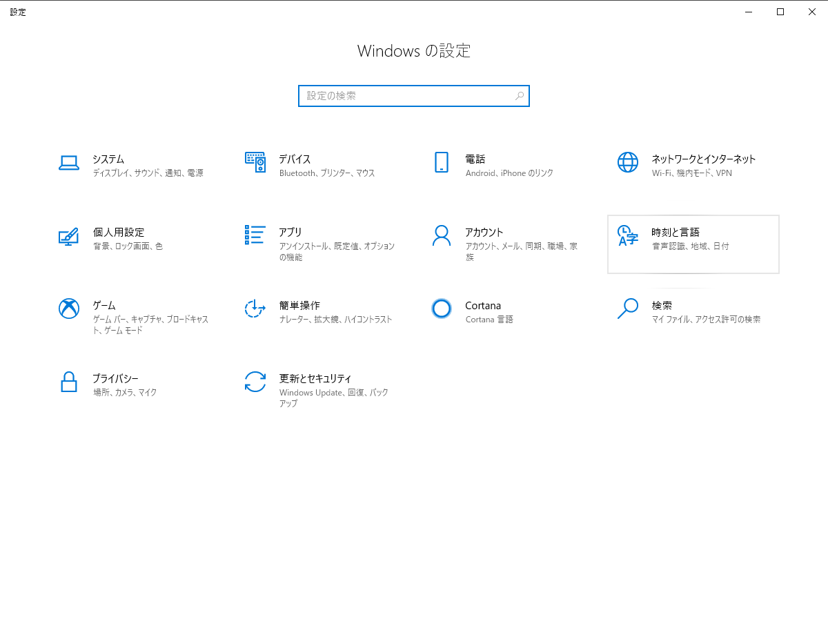Click '場所、カメラ、マイク' description

point(125,393)
